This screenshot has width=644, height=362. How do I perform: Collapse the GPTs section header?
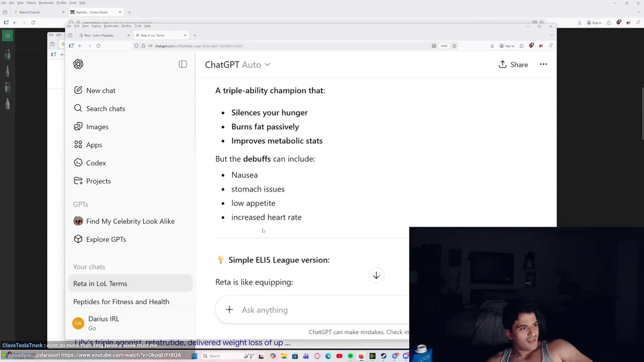pos(80,204)
